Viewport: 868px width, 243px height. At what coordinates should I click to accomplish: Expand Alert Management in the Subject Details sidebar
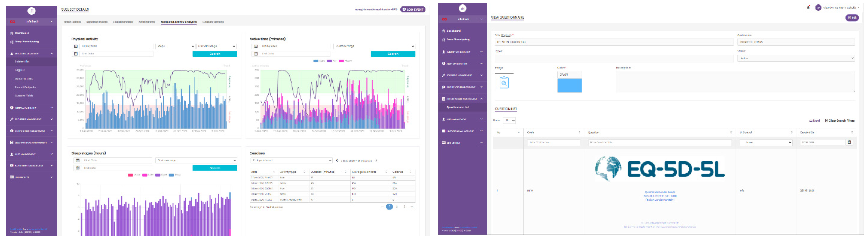pyautogui.click(x=31, y=108)
